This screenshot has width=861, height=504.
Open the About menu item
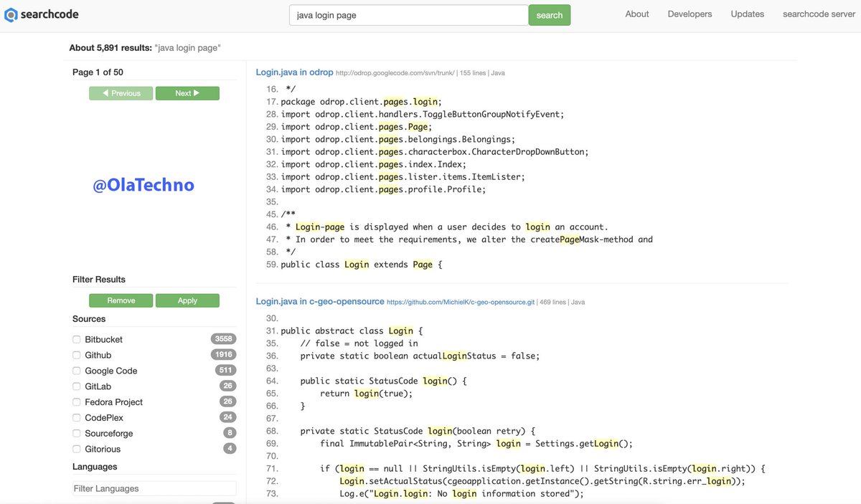tap(637, 14)
